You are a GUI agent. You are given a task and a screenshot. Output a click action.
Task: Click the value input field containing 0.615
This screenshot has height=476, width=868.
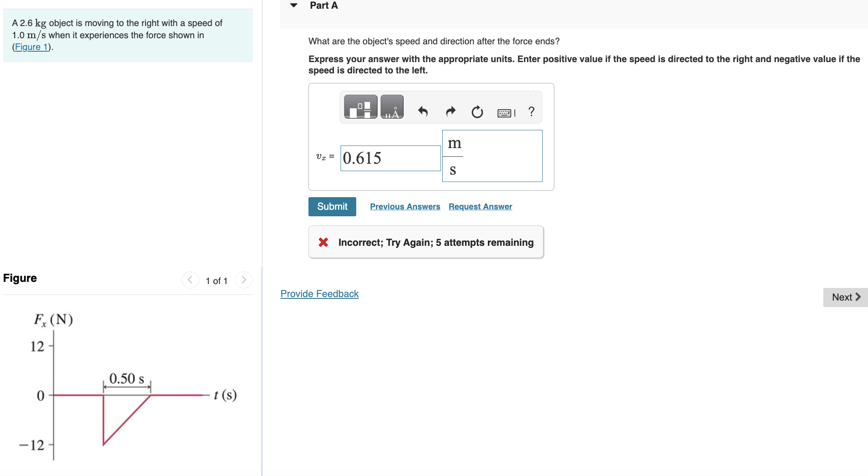pos(390,158)
